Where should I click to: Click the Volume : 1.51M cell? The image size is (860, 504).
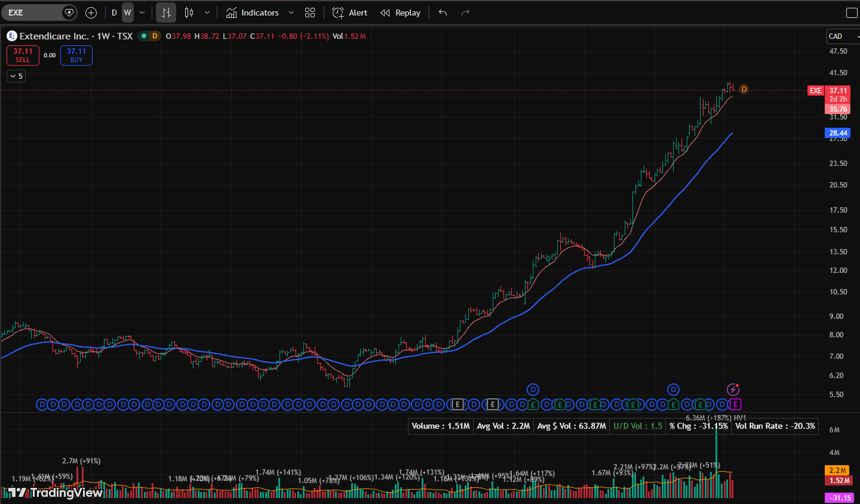pyautogui.click(x=441, y=426)
